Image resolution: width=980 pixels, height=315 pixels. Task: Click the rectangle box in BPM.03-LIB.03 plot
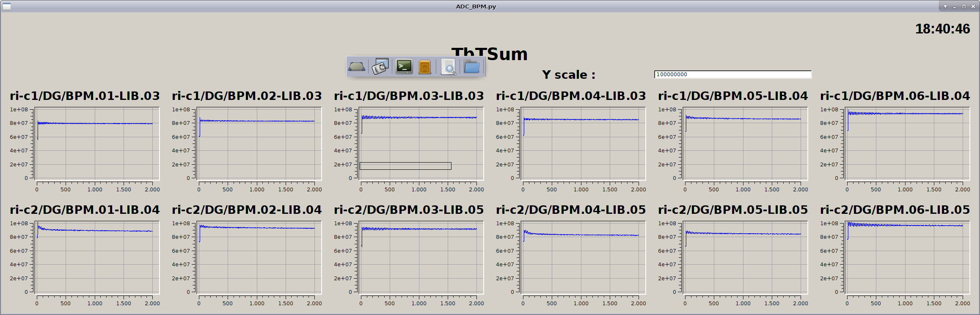coord(405,166)
